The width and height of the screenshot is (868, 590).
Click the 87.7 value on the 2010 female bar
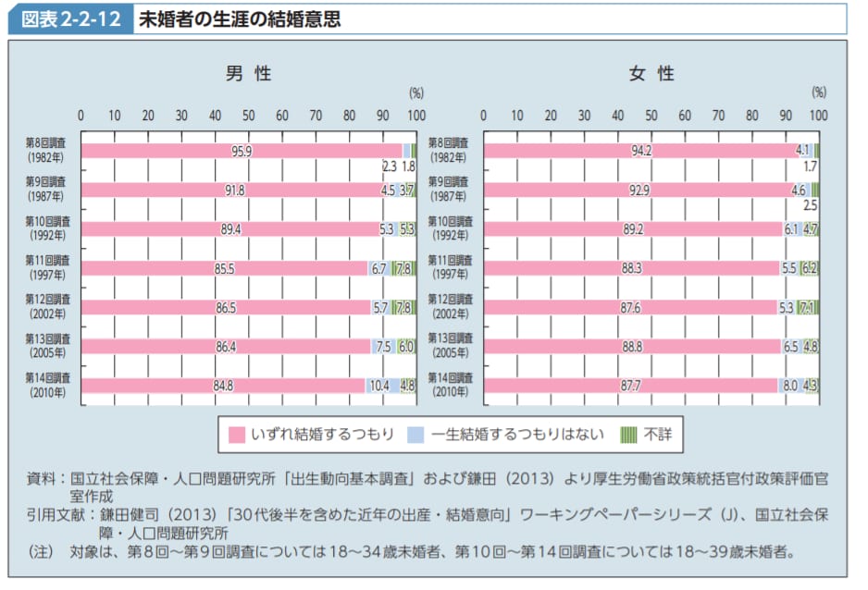630,386
